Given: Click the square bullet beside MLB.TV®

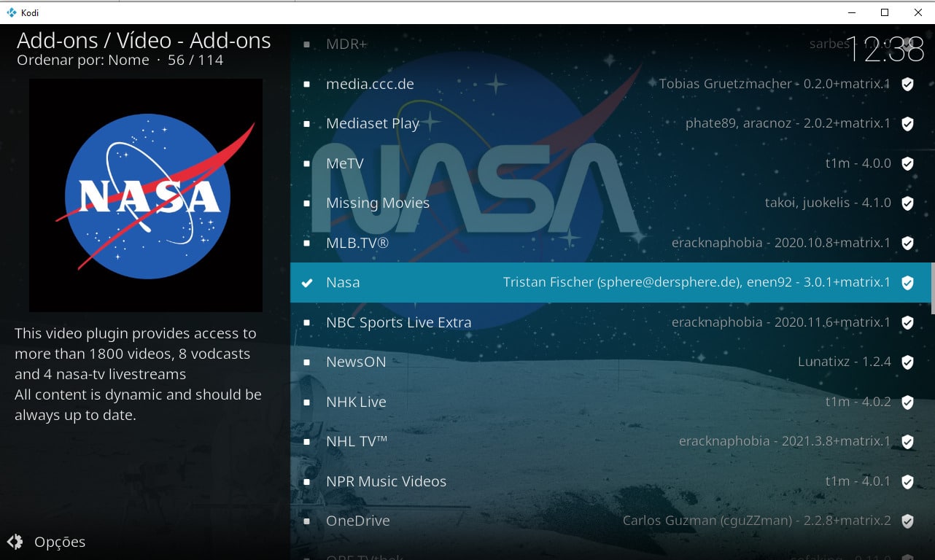Looking at the screenshot, I should pyautogui.click(x=307, y=243).
